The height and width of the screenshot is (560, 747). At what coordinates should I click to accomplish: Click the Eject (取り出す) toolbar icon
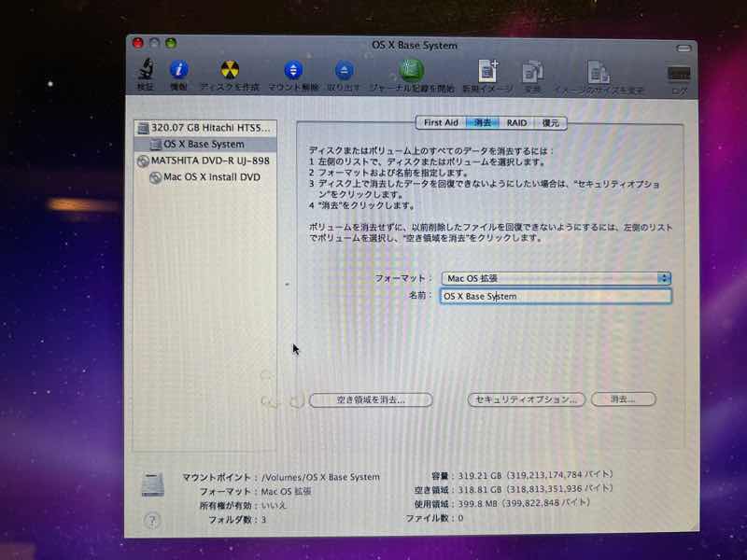click(x=344, y=71)
